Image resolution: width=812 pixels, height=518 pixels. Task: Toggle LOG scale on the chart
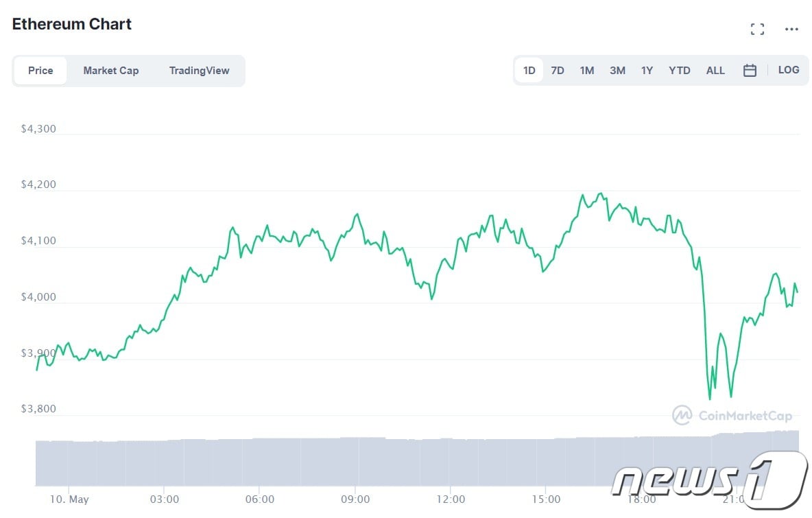pos(789,70)
